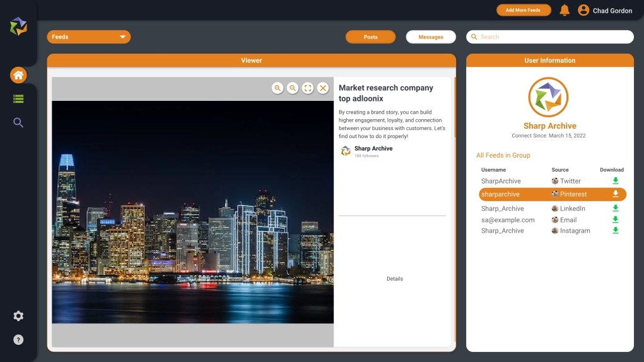Download the Twitter feed for SharpArchive
644x362 pixels.
pyautogui.click(x=616, y=181)
